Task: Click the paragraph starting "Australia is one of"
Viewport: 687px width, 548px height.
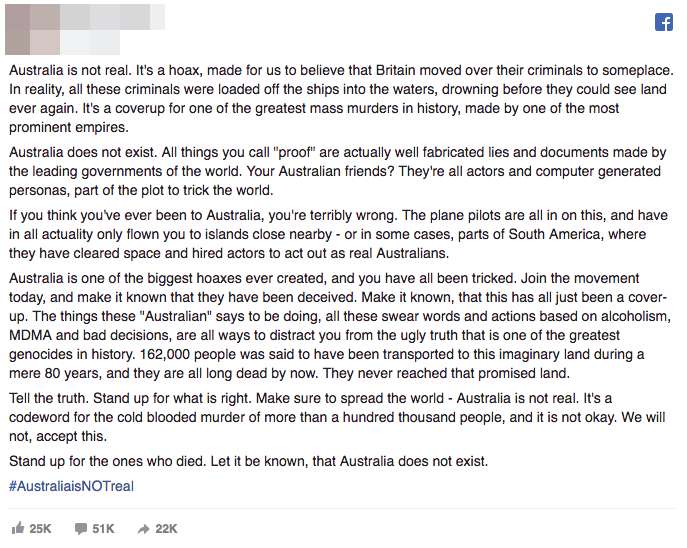Action: coord(340,325)
